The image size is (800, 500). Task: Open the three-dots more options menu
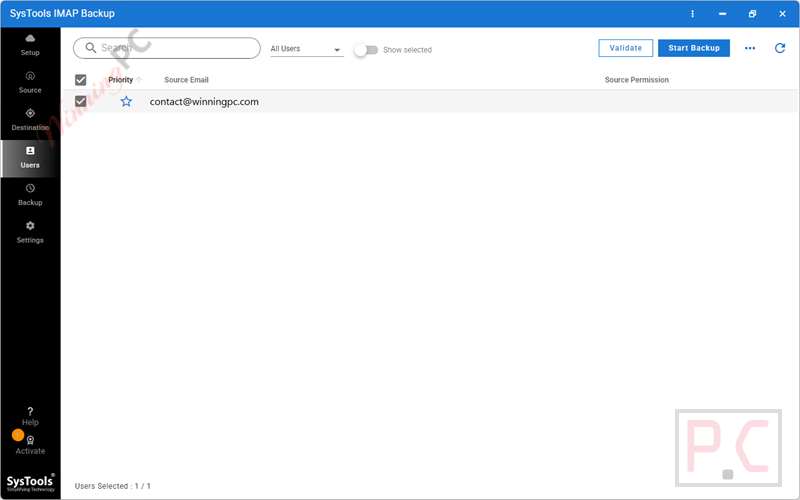point(749,48)
